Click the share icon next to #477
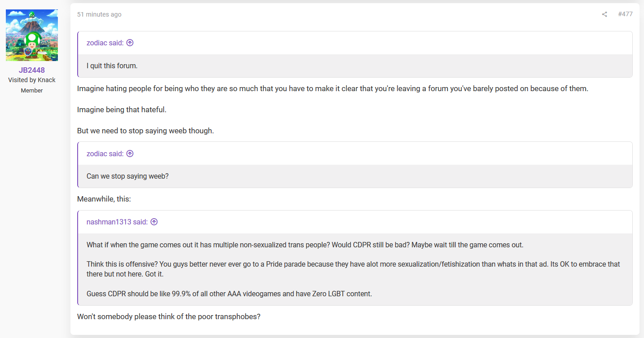This screenshot has height=338, width=644. 605,14
